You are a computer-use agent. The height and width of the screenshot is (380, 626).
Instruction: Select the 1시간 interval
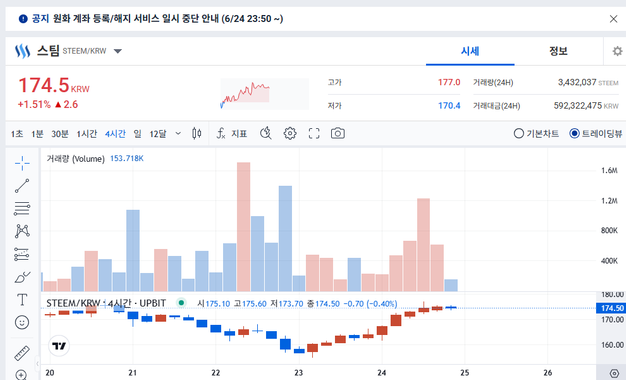click(x=87, y=134)
